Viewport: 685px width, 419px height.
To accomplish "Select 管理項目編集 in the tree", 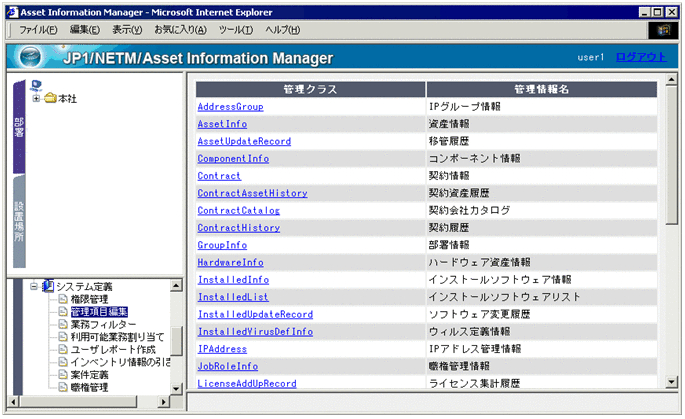I will tap(99, 312).
